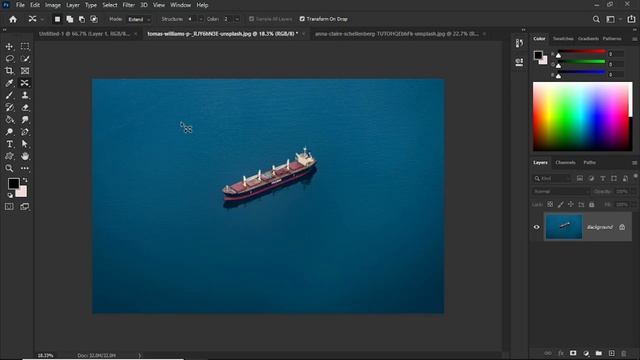Click the foreground color swatch in toolbox
This screenshot has height=360, width=640.
point(13,183)
